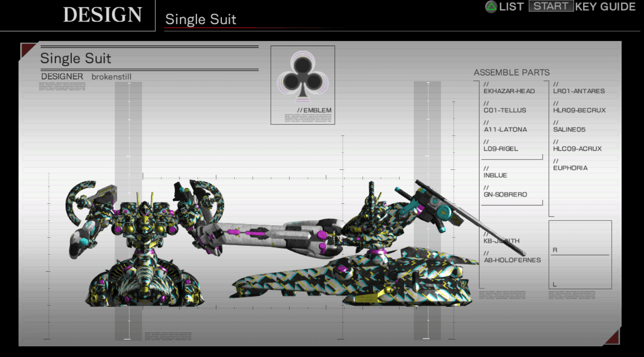Screen dimensions: 644x357
Task: Select the DESIGN header tab
Action: tap(102, 15)
